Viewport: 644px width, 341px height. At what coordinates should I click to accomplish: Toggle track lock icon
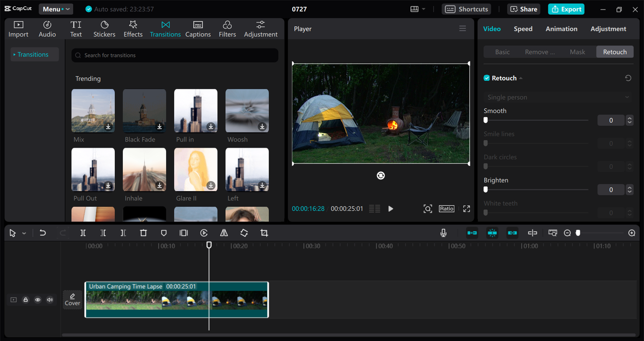(x=26, y=300)
